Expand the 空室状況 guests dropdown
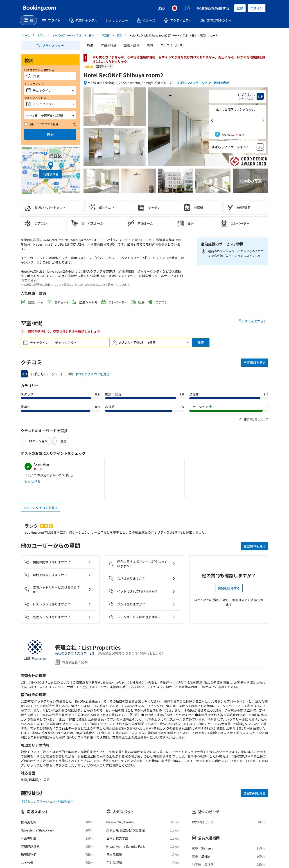The image size is (289, 868). coord(151,343)
